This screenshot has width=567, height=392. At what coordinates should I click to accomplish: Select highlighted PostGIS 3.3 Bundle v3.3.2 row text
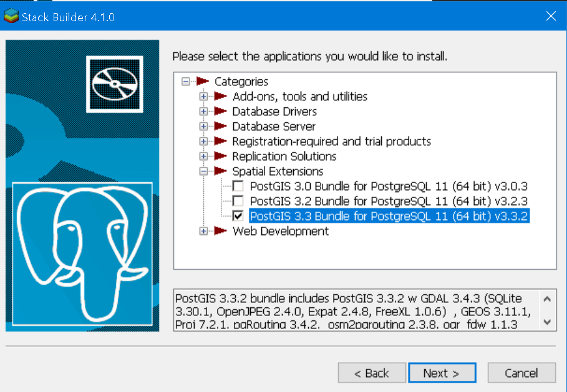(389, 216)
